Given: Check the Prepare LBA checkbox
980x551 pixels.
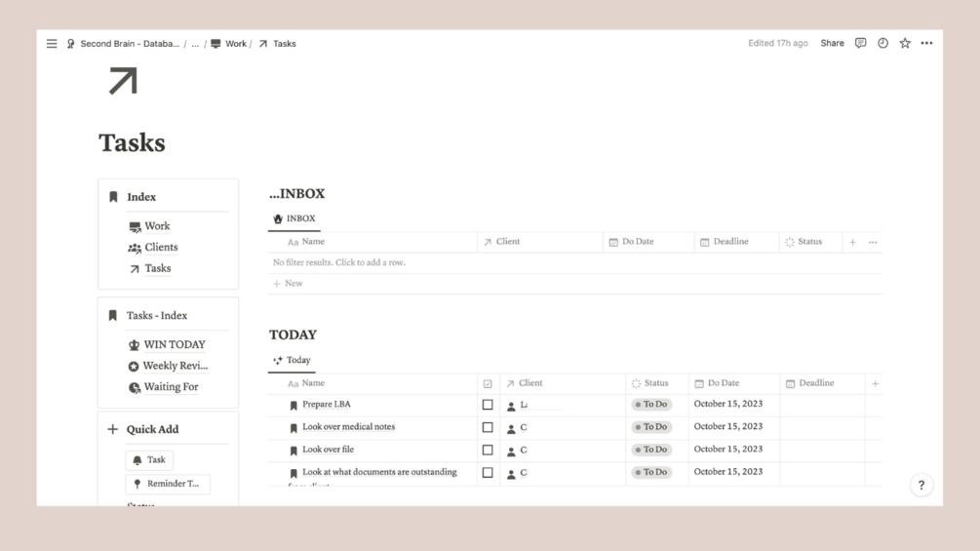Looking at the screenshot, I should pyautogui.click(x=488, y=405).
